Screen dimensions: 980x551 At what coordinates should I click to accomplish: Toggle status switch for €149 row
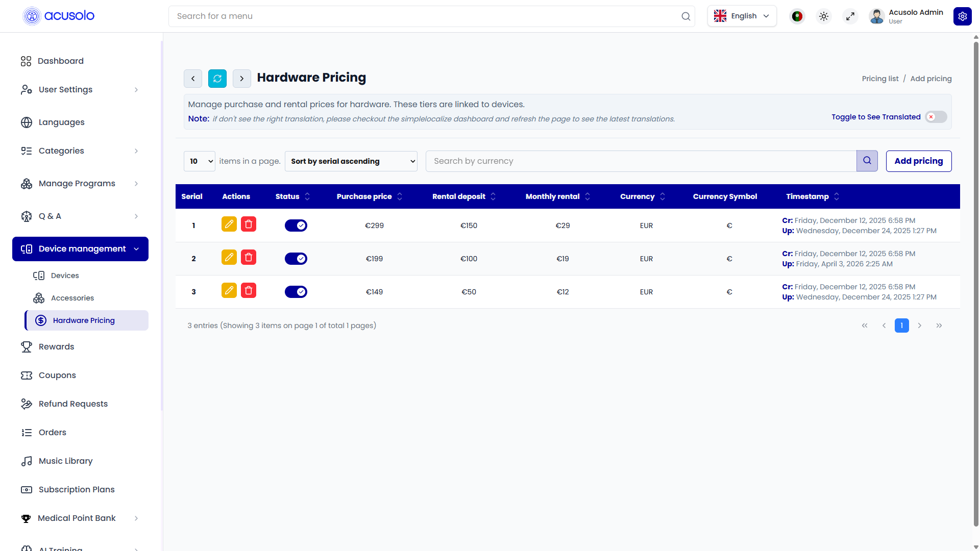pos(296,292)
